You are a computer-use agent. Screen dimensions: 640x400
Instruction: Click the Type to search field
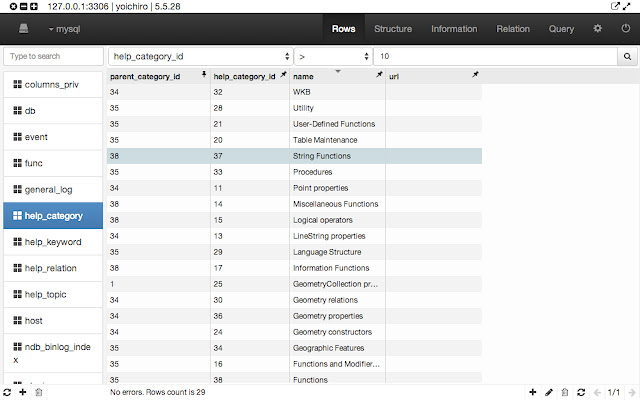[52, 57]
